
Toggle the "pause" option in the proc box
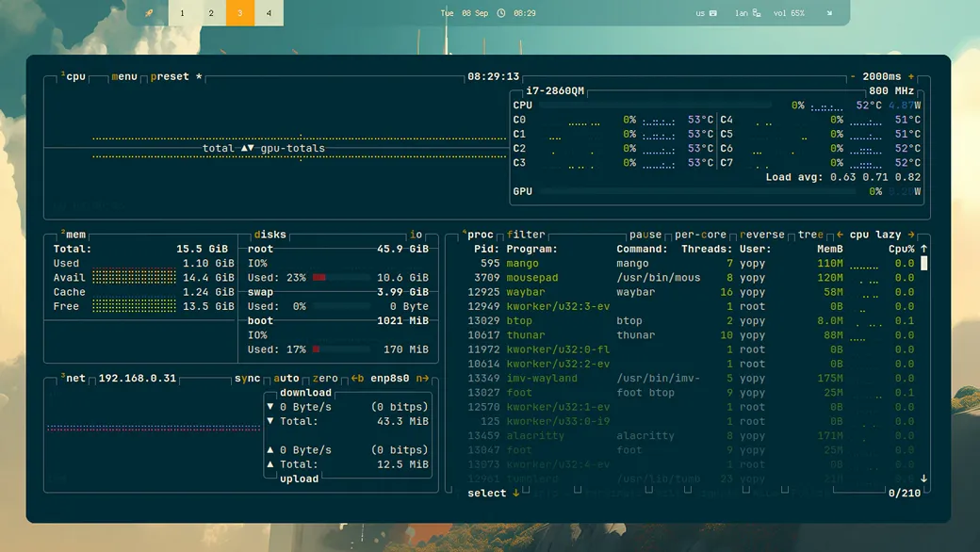pos(645,235)
